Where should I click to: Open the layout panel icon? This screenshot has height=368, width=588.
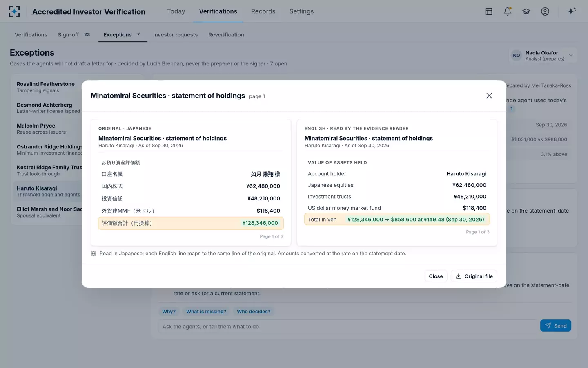pyautogui.click(x=489, y=11)
